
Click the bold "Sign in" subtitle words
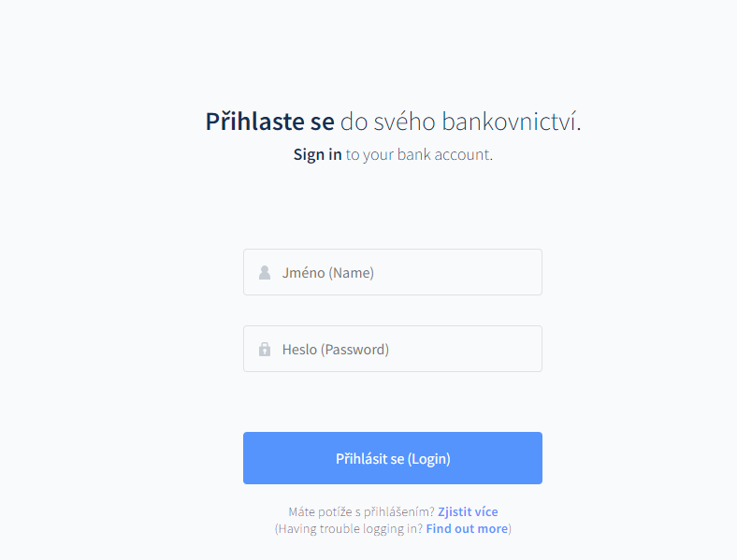pos(317,154)
